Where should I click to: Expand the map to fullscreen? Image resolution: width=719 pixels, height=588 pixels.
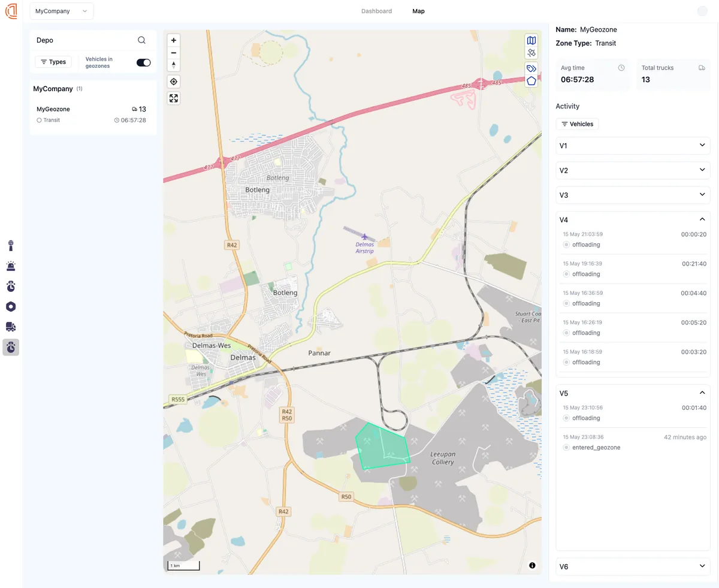pos(173,98)
